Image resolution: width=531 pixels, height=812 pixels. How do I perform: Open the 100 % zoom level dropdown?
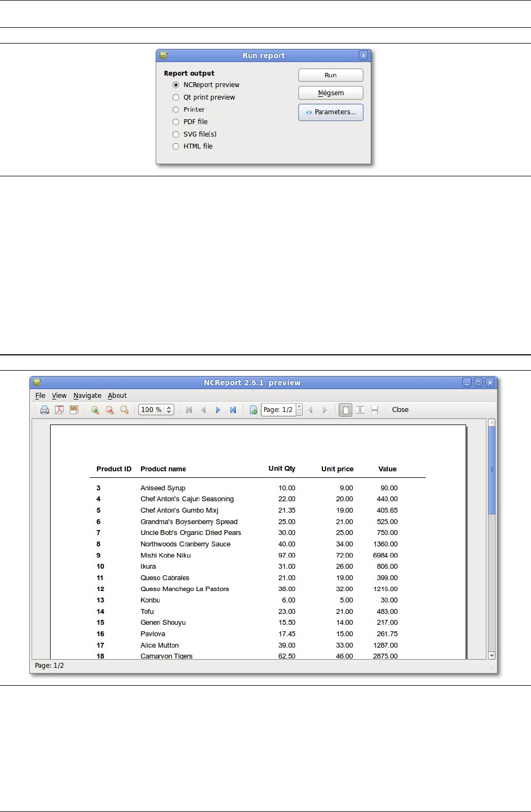click(156, 410)
